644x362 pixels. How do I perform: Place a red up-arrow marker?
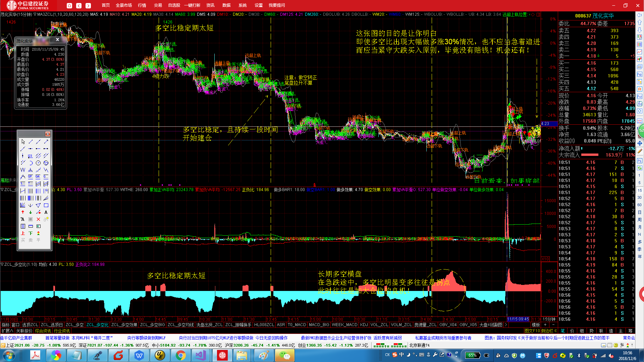coord(23,212)
